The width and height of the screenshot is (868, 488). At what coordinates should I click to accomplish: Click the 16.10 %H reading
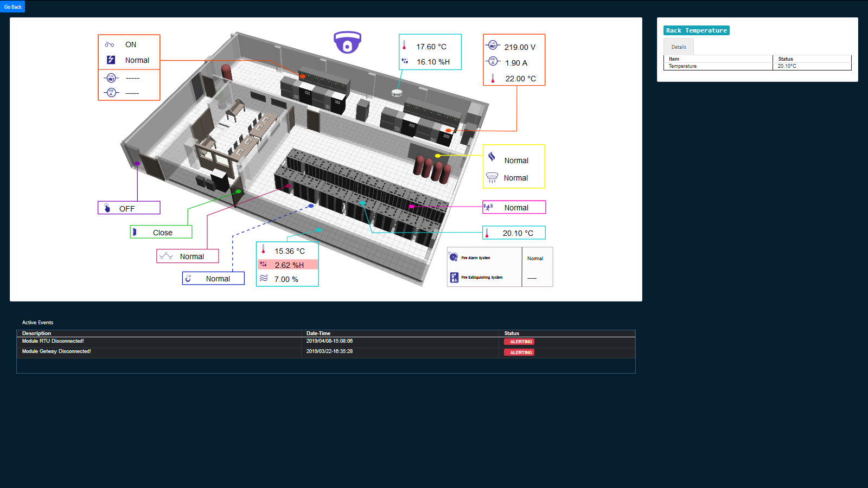point(433,62)
